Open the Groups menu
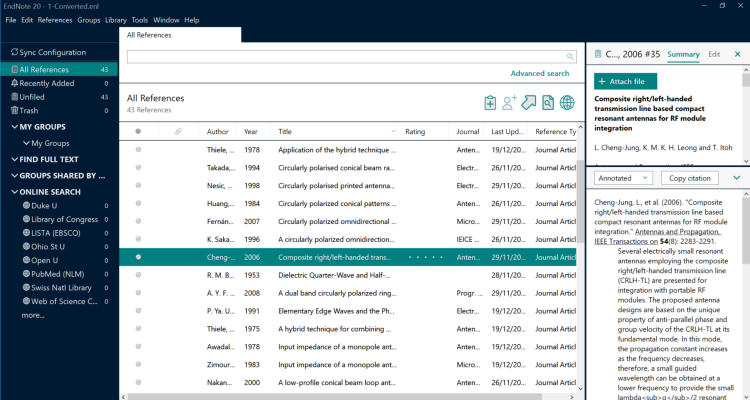750x400 pixels. [89, 20]
